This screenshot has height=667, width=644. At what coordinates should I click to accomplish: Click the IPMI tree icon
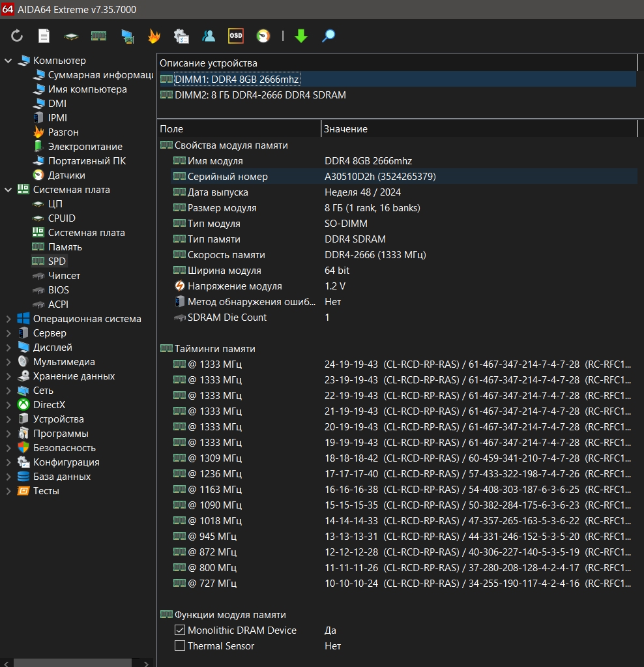(x=38, y=118)
